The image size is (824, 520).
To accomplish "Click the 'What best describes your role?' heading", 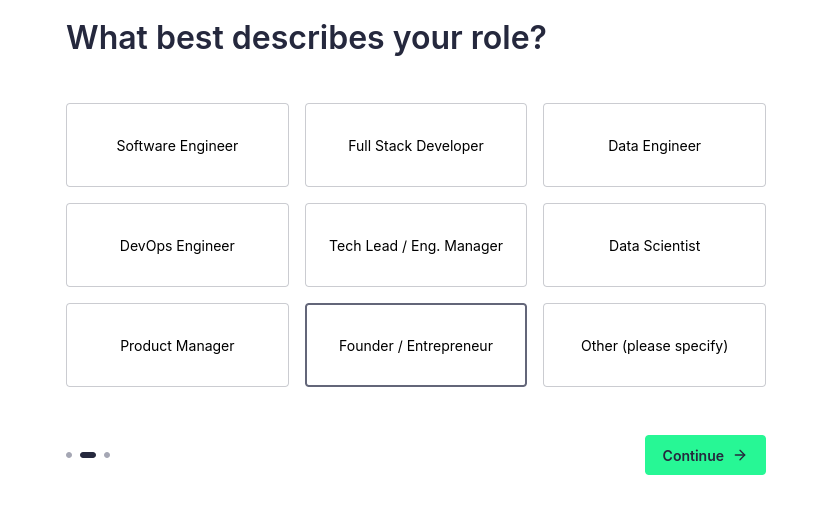I will [306, 38].
